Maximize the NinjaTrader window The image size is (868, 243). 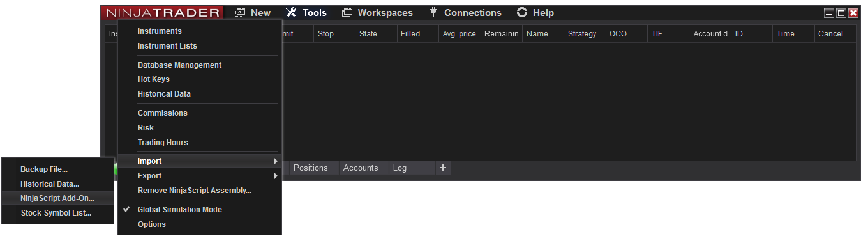pyautogui.click(x=841, y=13)
